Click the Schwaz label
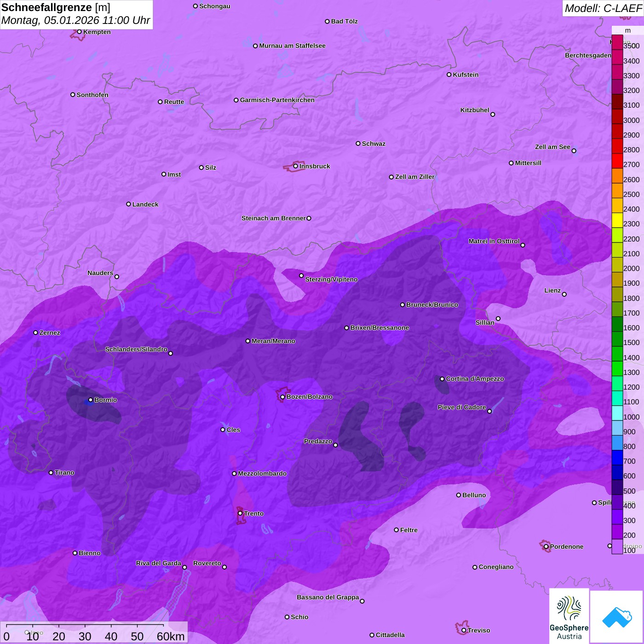The height and width of the screenshot is (644, 644). [x=374, y=144]
